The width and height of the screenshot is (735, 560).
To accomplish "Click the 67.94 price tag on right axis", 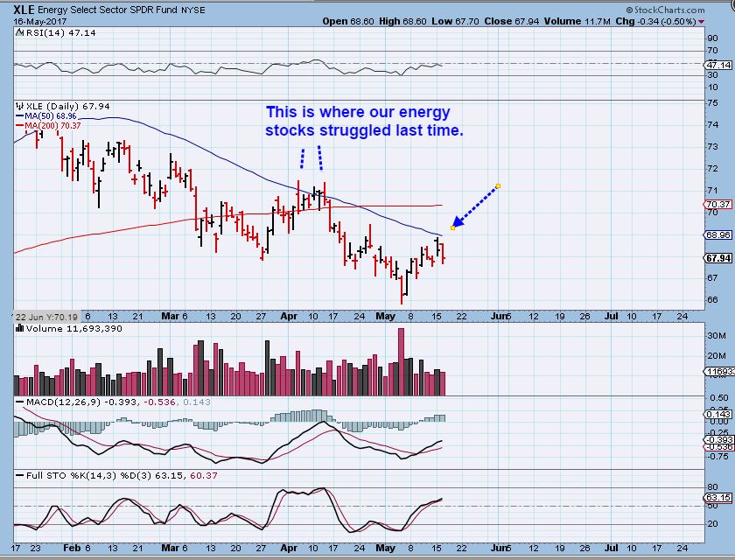I will [719, 258].
